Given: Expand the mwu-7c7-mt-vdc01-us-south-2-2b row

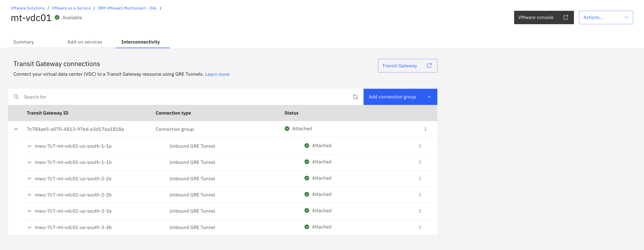Looking at the screenshot, I should pos(29,195).
